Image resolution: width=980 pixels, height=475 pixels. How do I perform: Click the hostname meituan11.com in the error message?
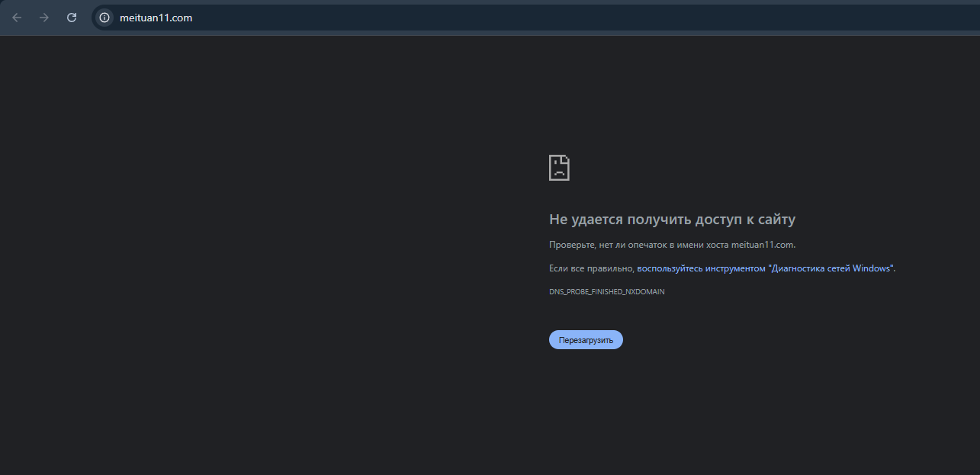click(763, 245)
